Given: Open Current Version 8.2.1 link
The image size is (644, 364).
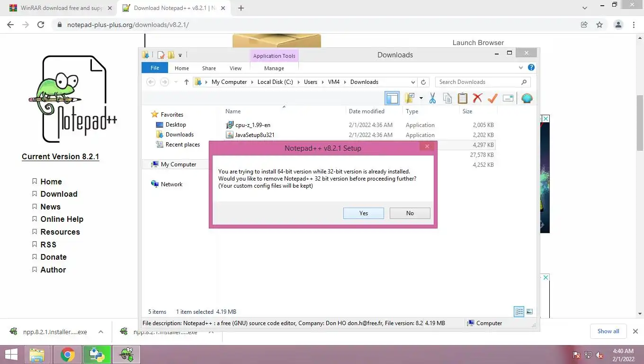Looking at the screenshot, I should tap(61, 157).
